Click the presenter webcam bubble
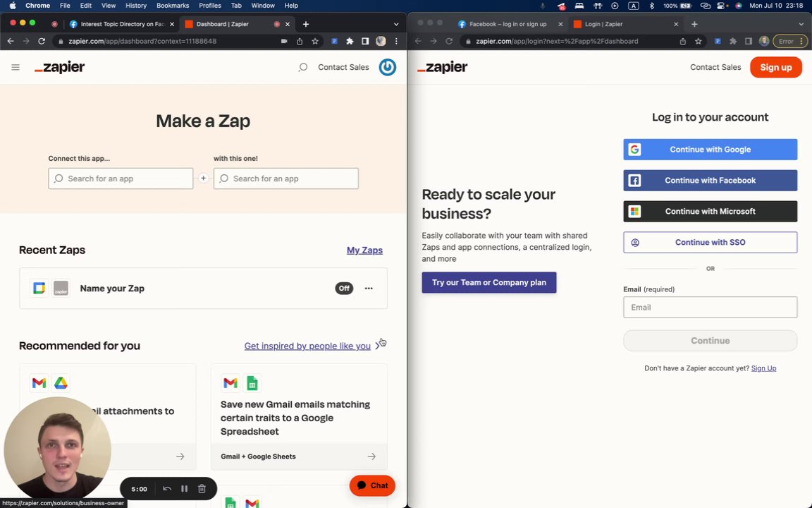This screenshot has width=812, height=508. click(x=57, y=450)
